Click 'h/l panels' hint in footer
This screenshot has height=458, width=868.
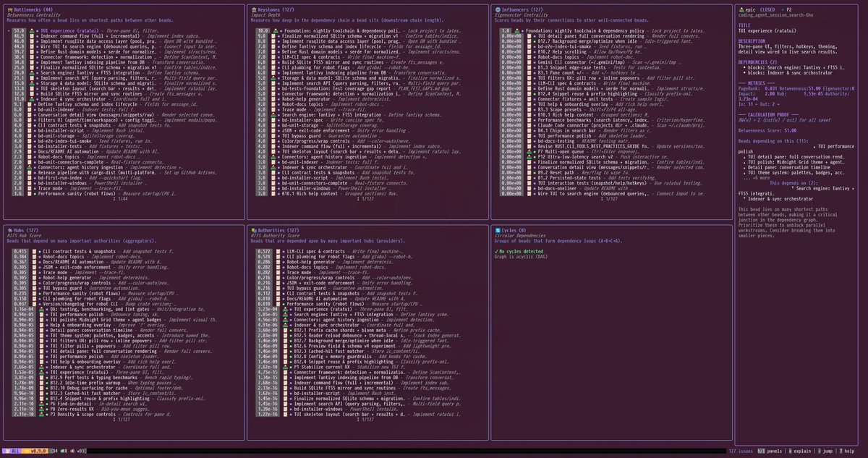[770, 451]
